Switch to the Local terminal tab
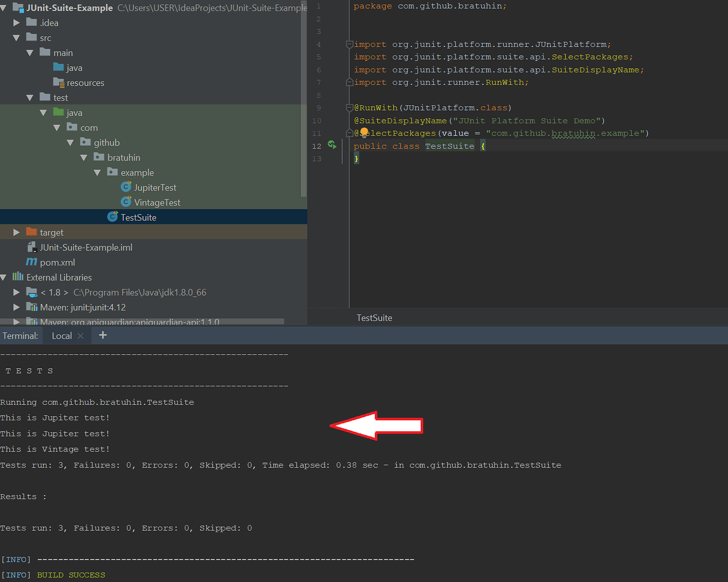This screenshot has height=582, width=728. (62, 336)
